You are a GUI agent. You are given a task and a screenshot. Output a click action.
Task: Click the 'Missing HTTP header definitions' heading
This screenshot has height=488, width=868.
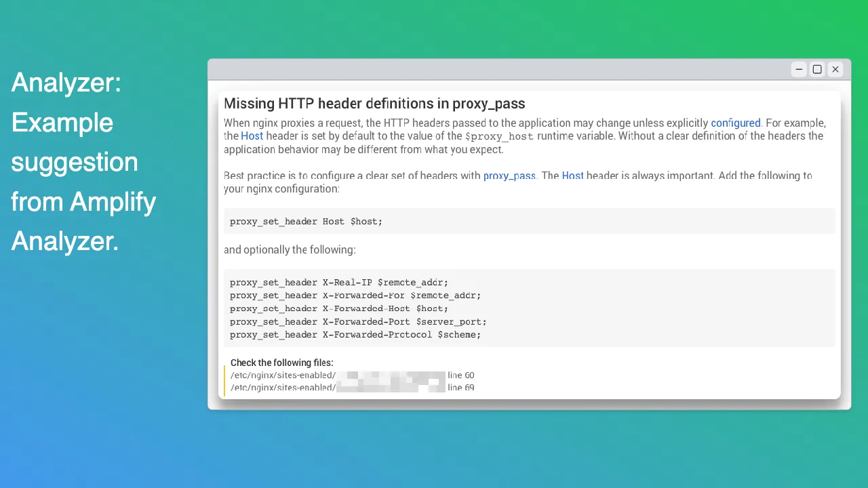point(374,104)
